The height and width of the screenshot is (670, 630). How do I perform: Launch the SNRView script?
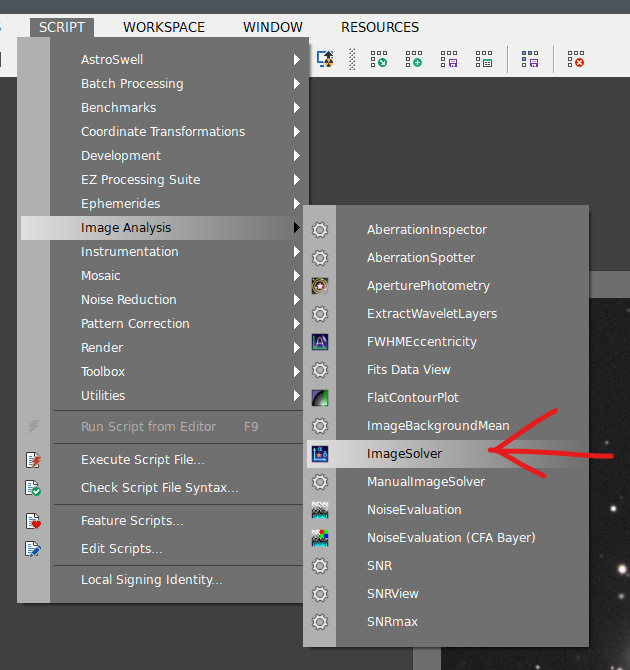[x=393, y=594]
